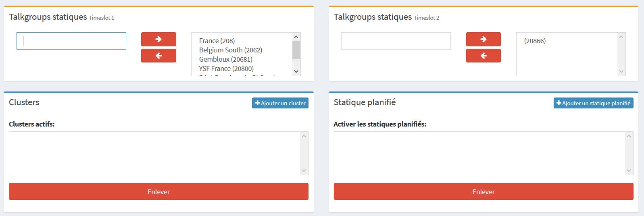This screenshot has height=216, width=644.
Task: Click Timeslot 1 list scroll down arrow
Action: 296,71
